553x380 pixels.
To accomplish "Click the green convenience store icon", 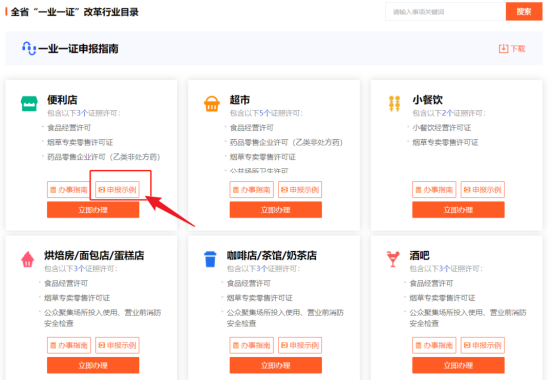I will (29, 104).
